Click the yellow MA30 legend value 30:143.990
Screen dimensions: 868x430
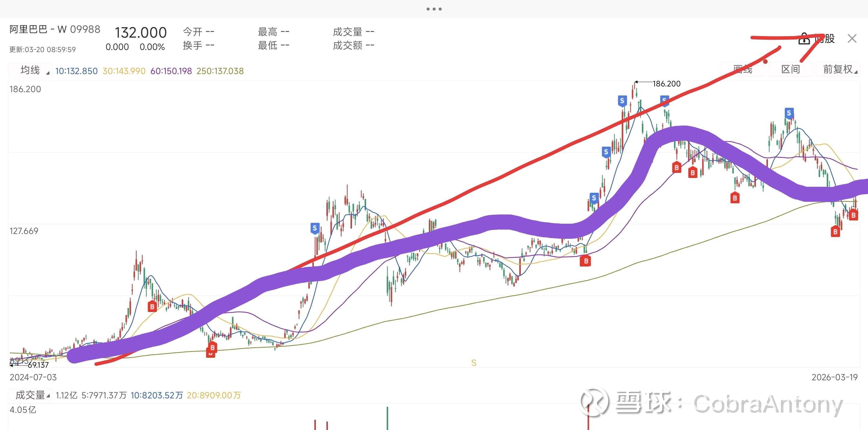(124, 71)
